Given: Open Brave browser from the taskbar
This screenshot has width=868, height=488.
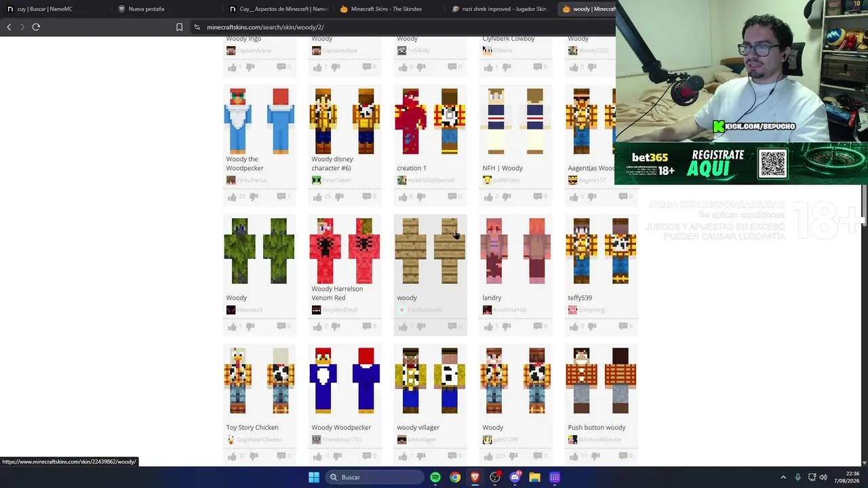Looking at the screenshot, I should (475, 477).
